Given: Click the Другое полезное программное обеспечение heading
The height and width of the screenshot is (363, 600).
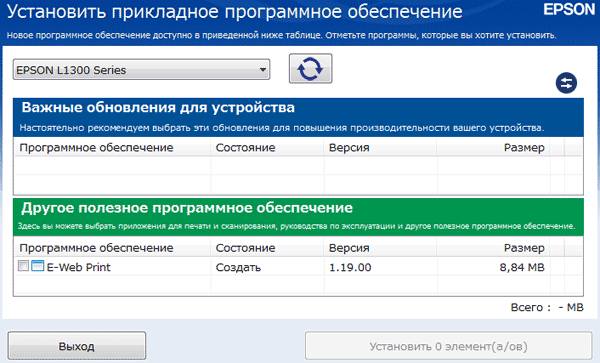Looking at the screenshot, I should pos(187,208).
